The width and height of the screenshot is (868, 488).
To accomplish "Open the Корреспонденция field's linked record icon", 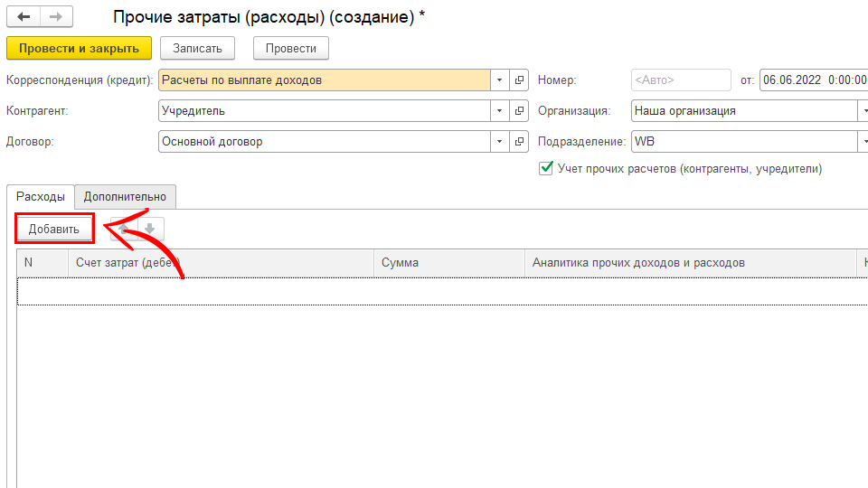I will click(519, 80).
